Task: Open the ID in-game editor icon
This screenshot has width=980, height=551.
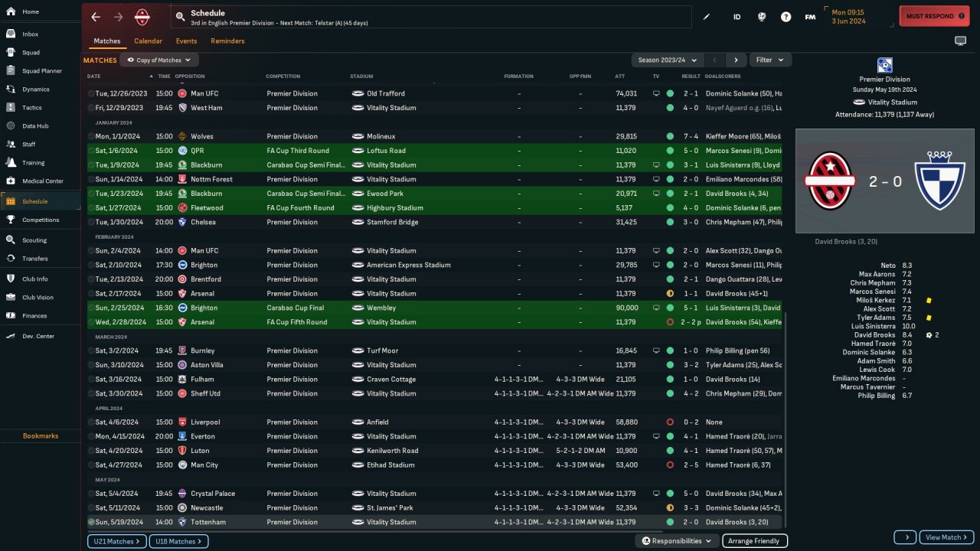Action: click(737, 17)
